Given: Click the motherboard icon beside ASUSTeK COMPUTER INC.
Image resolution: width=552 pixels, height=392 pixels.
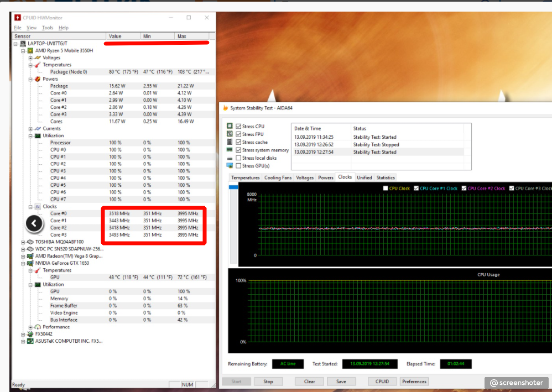Looking at the screenshot, I should (30, 341).
